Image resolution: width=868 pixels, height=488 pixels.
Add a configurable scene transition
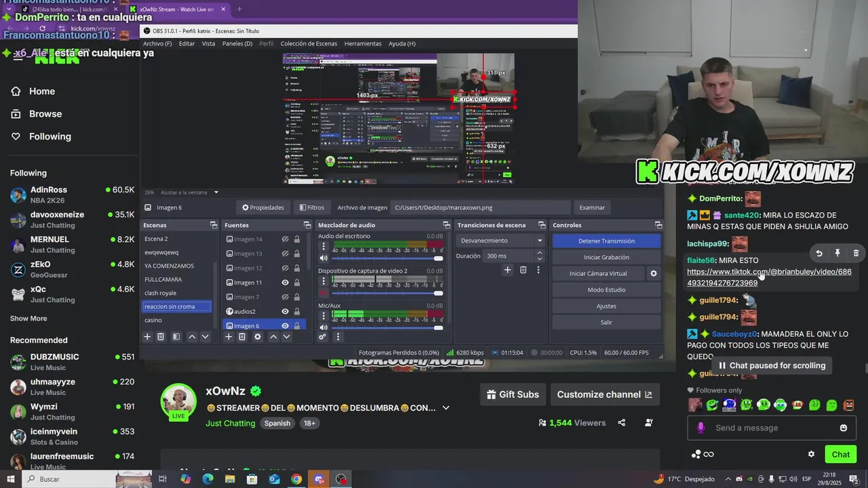point(507,270)
